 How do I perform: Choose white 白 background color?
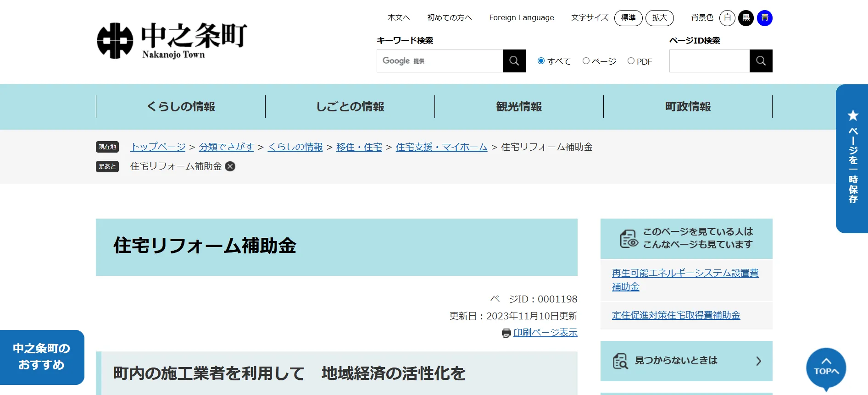click(x=727, y=18)
